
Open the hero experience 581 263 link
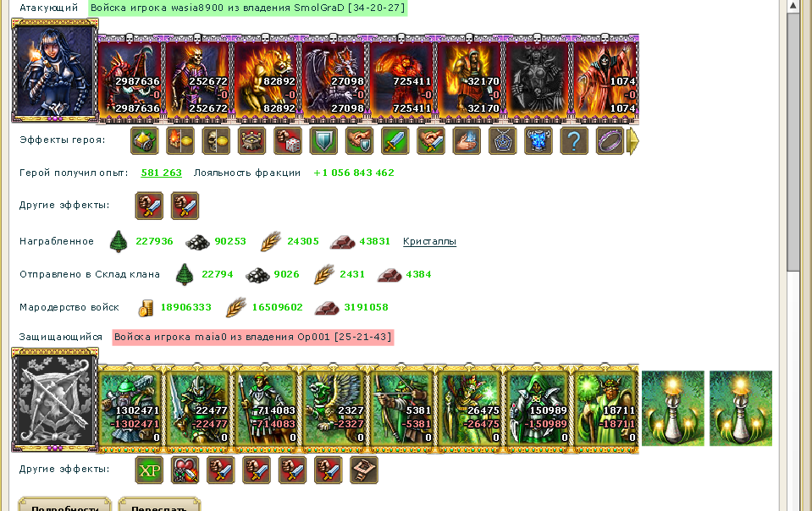[161, 173]
